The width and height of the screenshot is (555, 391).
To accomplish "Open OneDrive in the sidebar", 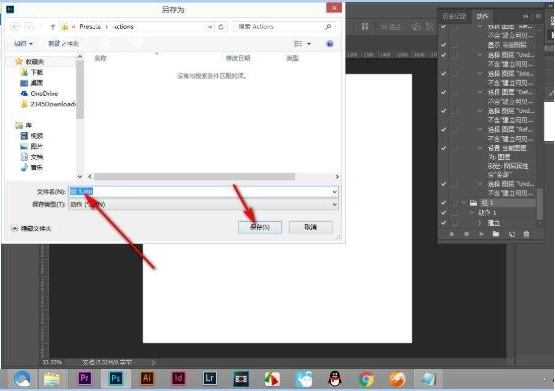I will click(40, 93).
